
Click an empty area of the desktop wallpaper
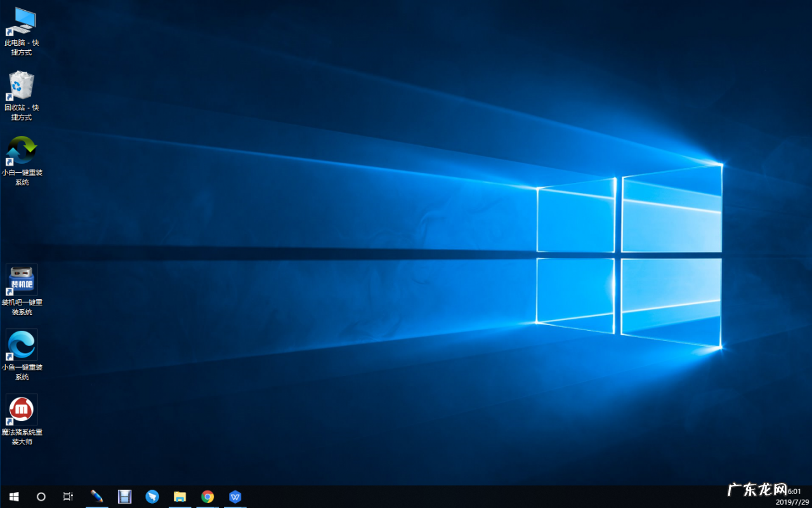(x=406, y=254)
